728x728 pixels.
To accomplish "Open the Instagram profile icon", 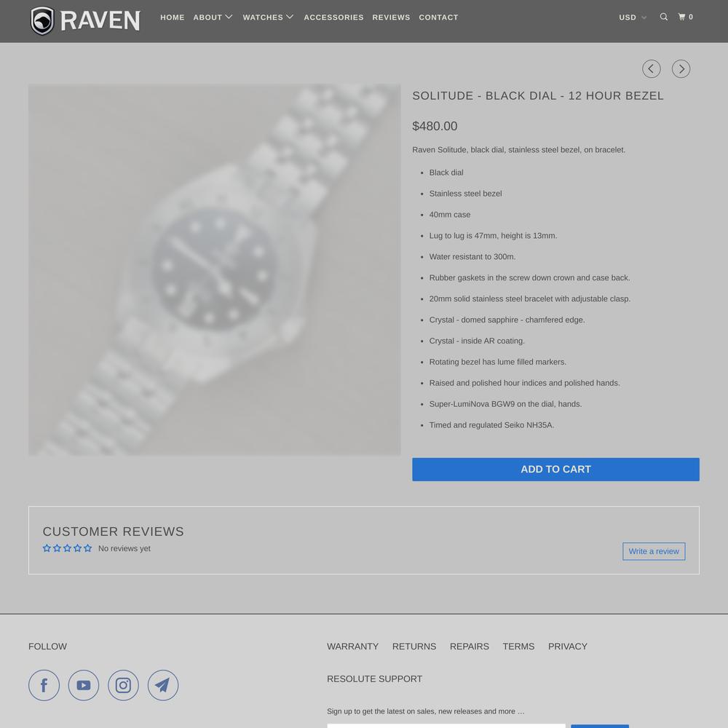I will point(124,685).
